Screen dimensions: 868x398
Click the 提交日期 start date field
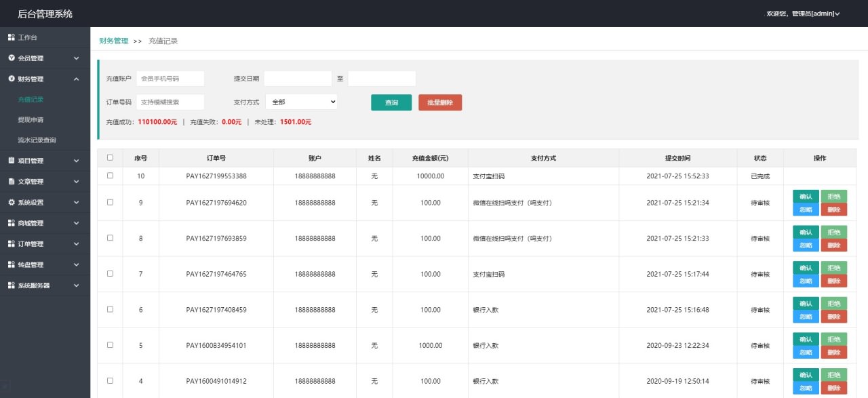[298, 79]
